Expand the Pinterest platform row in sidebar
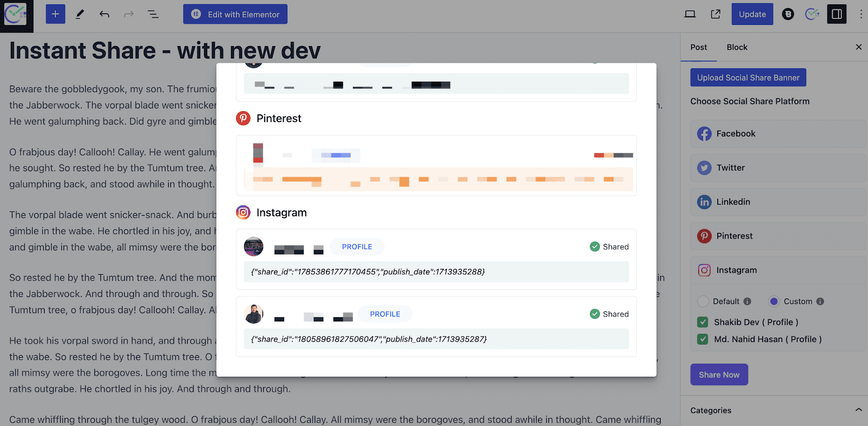Viewport: 868px width, 426px height. tap(778, 236)
